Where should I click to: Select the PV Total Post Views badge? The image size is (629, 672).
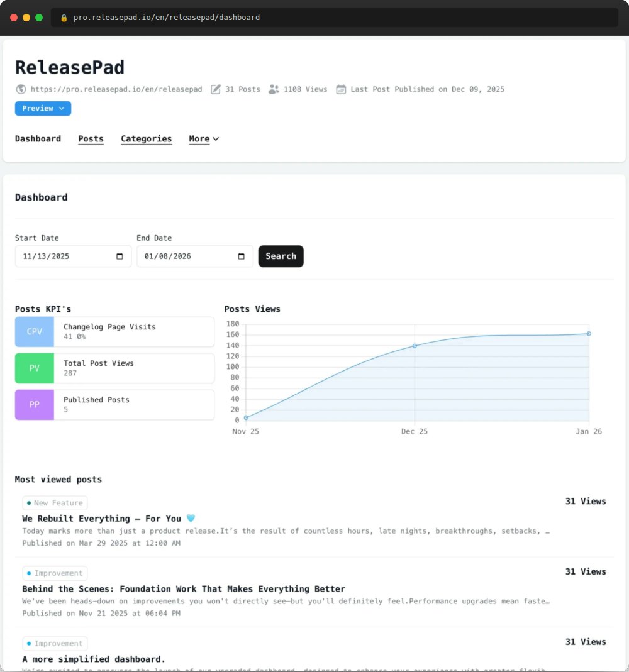coord(34,368)
